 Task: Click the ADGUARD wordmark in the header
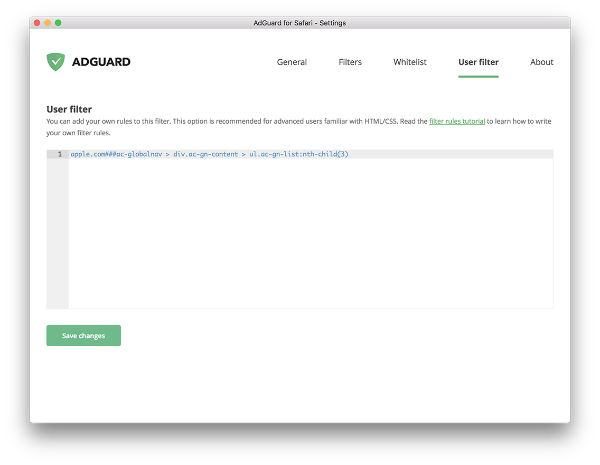[100, 62]
